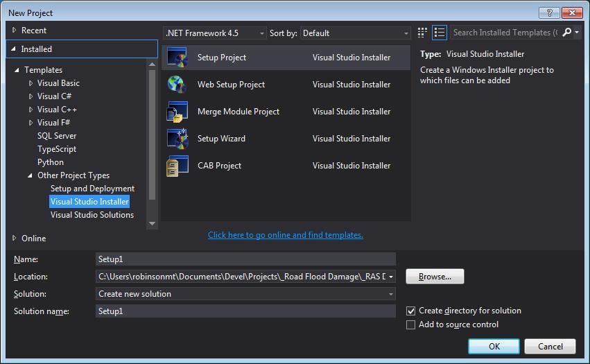Click the Name input field
Viewport: 590px width, 364px height.
[245, 259]
